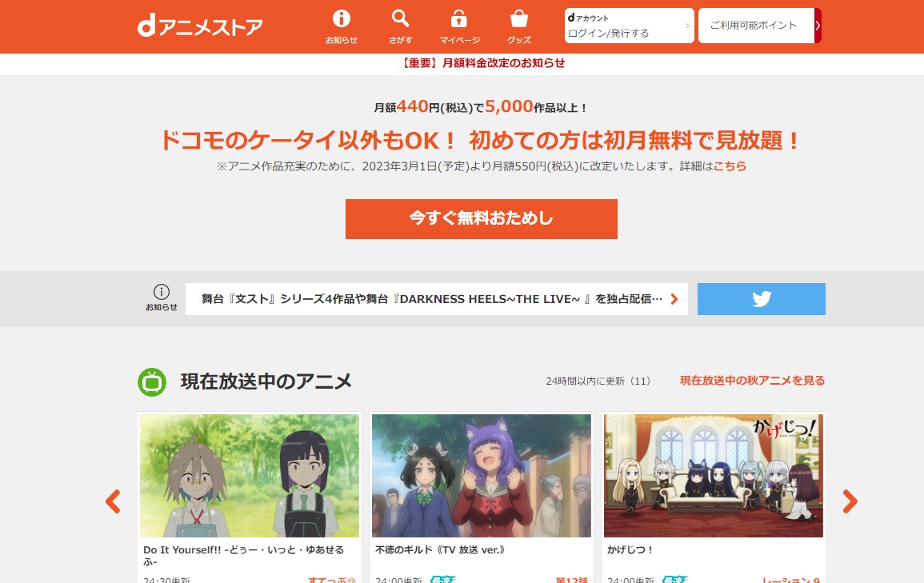Open the さがす search icon
The height and width of the screenshot is (583, 924).
pyautogui.click(x=400, y=26)
